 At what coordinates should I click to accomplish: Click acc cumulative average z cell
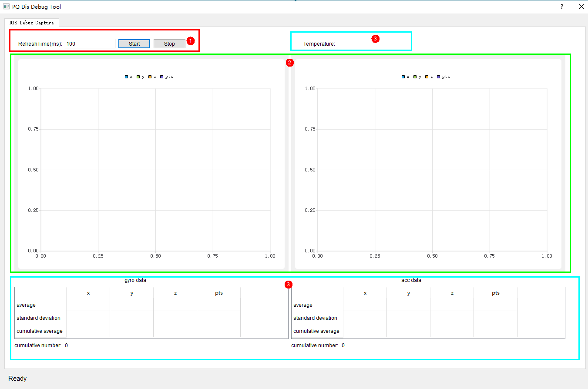coord(452,331)
